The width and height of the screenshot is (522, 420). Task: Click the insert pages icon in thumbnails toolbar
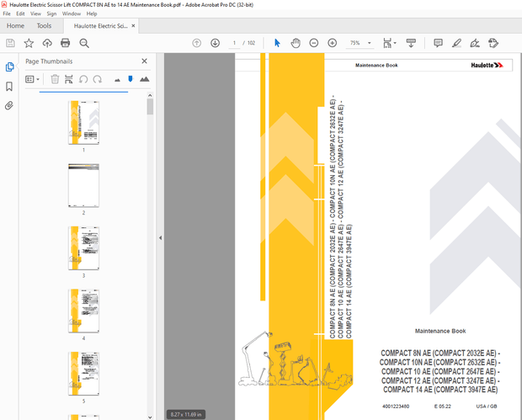point(69,79)
